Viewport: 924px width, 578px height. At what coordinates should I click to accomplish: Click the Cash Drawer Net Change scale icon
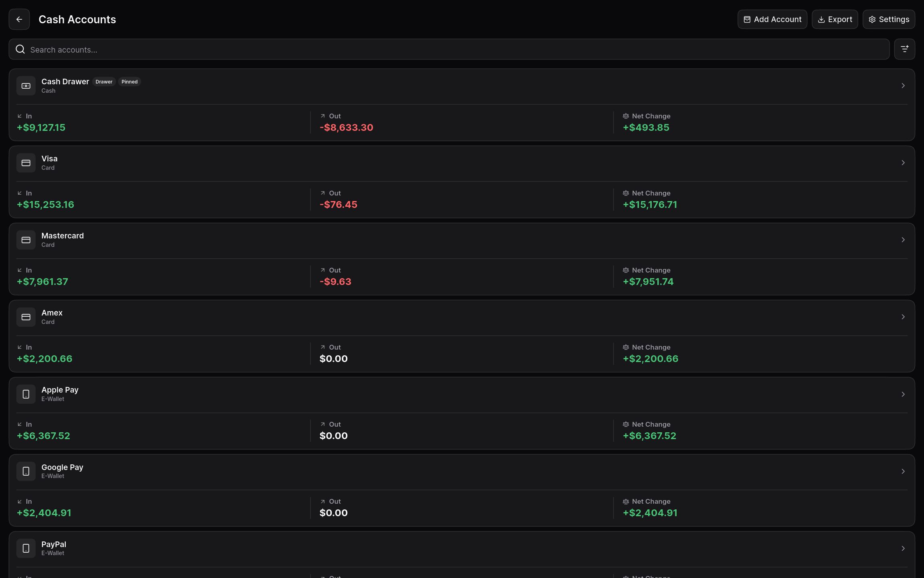[626, 116]
